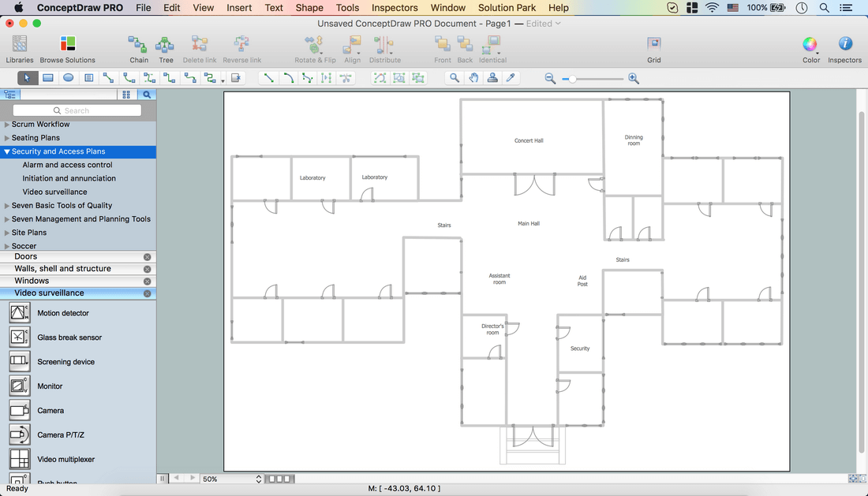Expand Site Plans category
The height and width of the screenshot is (496, 868).
point(7,233)
